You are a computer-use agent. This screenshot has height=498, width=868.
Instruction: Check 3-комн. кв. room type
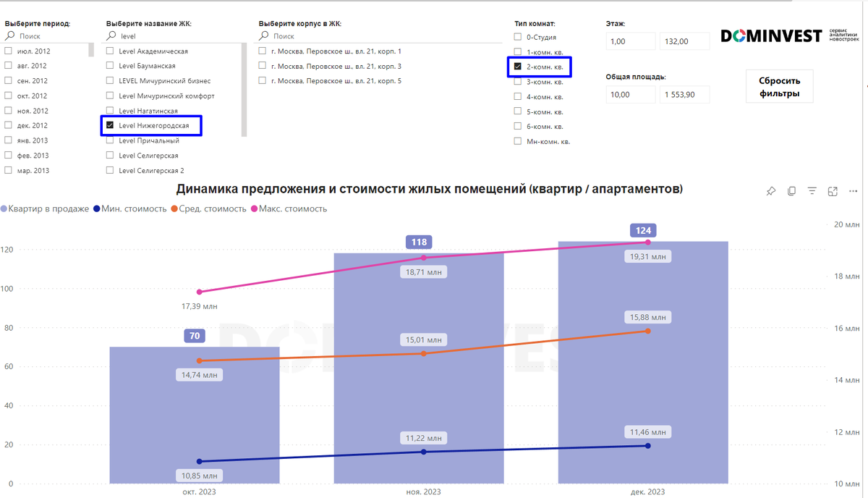pyautogui.click(x=517, y=81)
